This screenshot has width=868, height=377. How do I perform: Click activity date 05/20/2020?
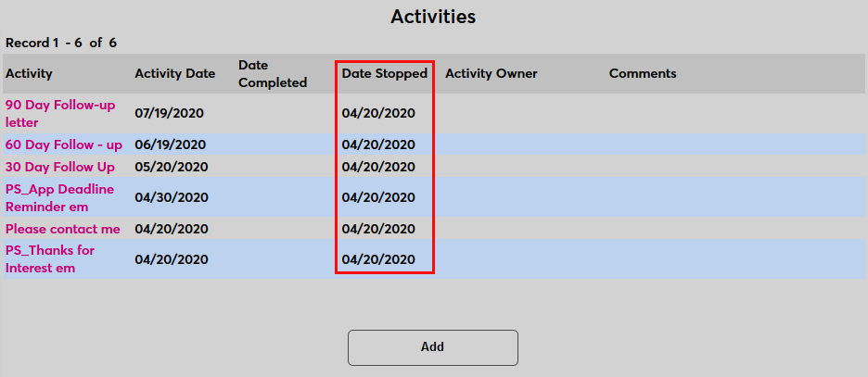pos(169,167)
